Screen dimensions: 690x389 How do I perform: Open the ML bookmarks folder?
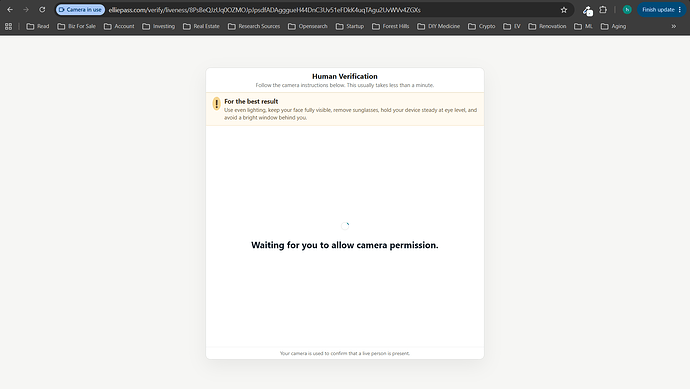click(x=584, y=26)
